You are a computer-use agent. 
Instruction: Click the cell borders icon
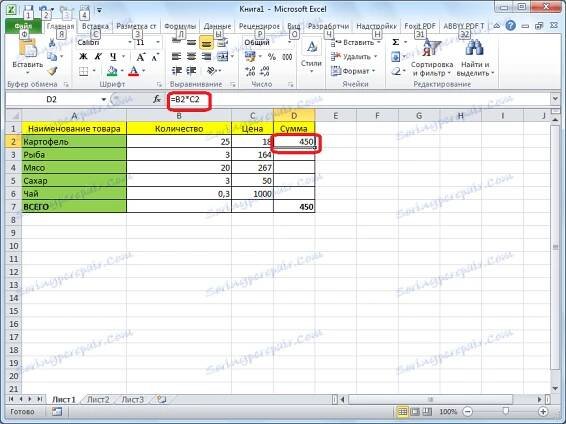point(83,71)
